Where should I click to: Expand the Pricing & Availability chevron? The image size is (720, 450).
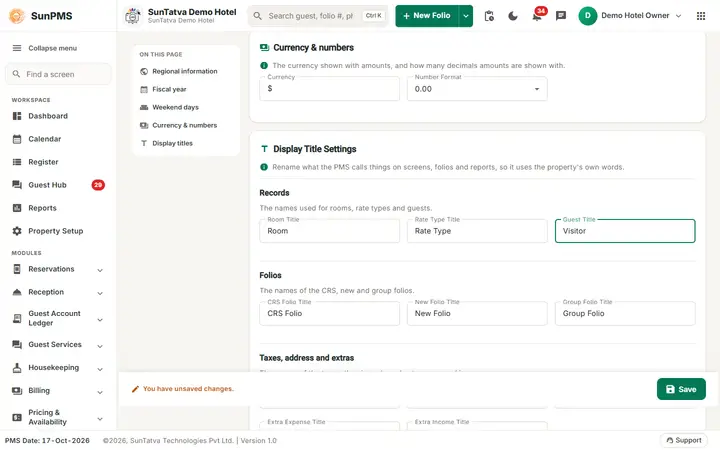pos(100,419)
